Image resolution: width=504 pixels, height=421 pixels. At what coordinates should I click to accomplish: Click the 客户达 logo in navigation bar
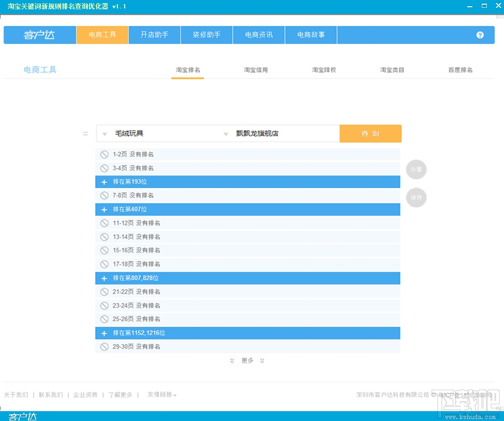pos(39,35)
